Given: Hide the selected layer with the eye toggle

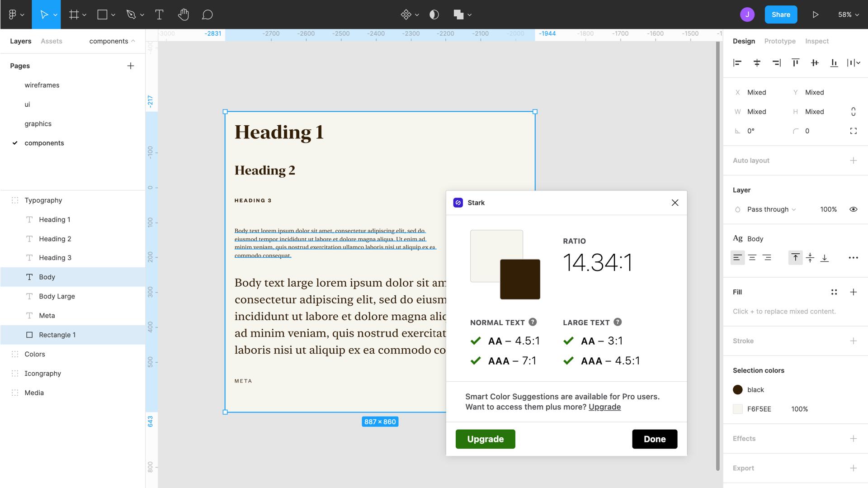Looking at the screenshot, I should [x=854, y=209].
